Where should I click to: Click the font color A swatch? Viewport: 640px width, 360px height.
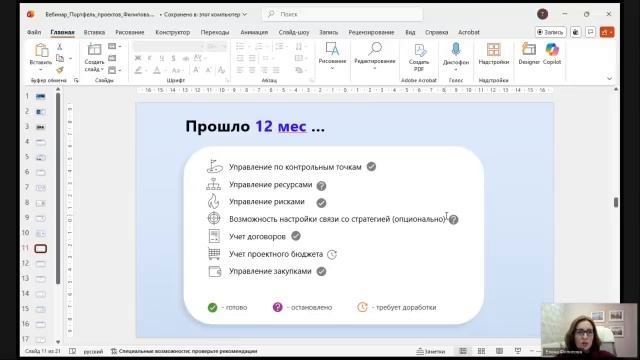click(x=157, y=70)
